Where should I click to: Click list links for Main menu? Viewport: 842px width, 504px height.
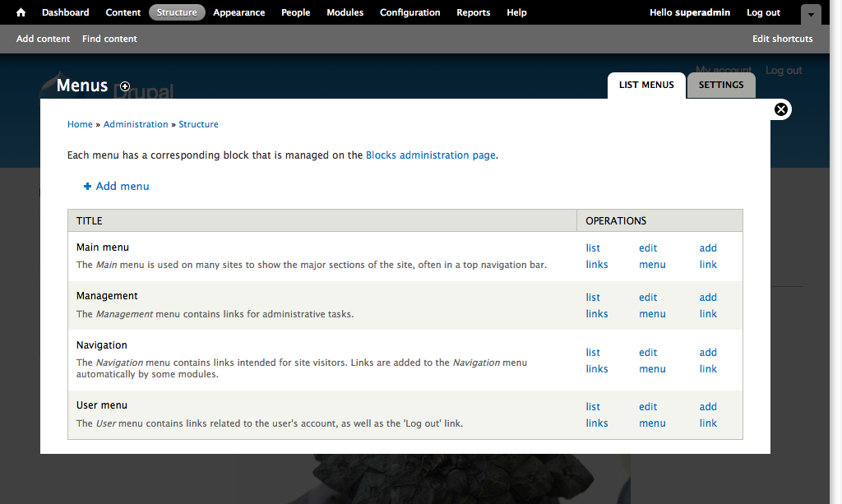(596, 256)
